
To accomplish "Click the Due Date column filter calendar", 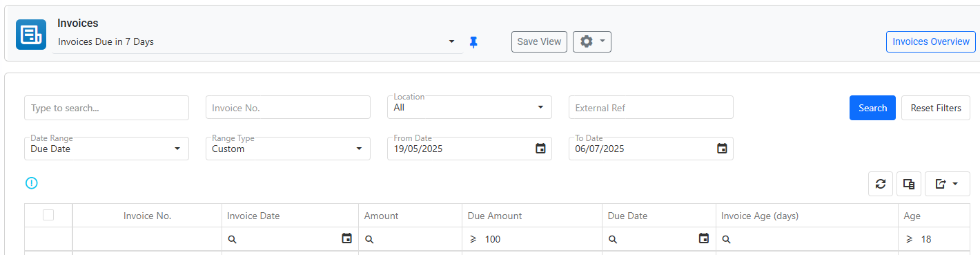I will pyautogui.click(x=704, y=239).
